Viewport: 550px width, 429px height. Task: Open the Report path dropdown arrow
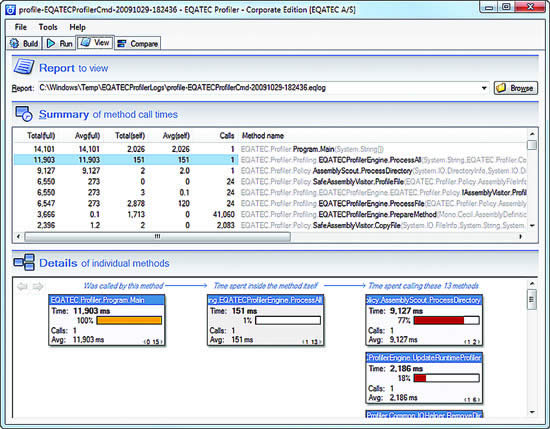click(x=484, y=88)
